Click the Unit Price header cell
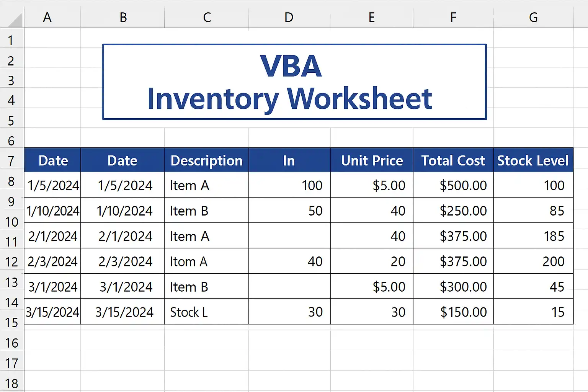Image resolution: width=588 pixels, height=392 pixels. coord(372,161)
